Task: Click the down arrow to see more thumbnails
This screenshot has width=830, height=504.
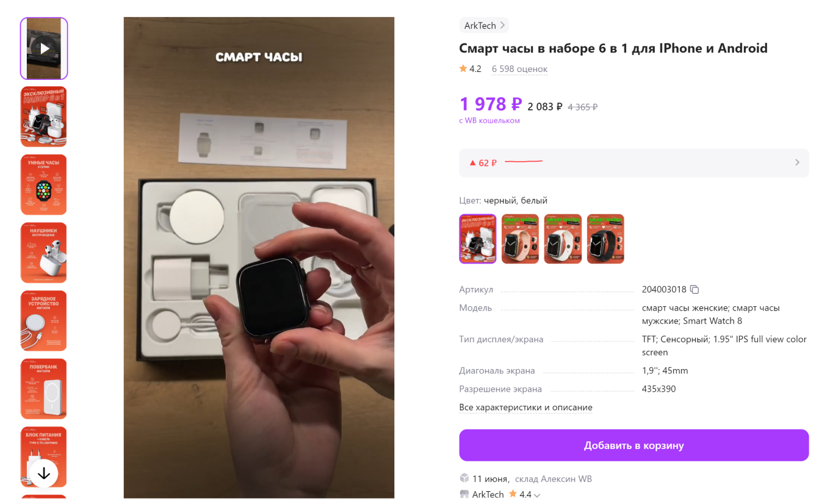Action: pos(44,473)
